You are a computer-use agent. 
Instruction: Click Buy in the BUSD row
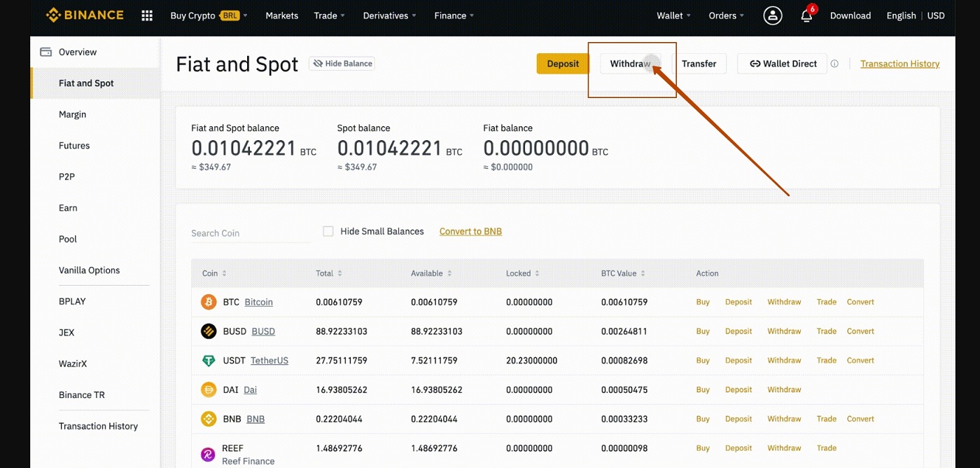coord(703,331)
